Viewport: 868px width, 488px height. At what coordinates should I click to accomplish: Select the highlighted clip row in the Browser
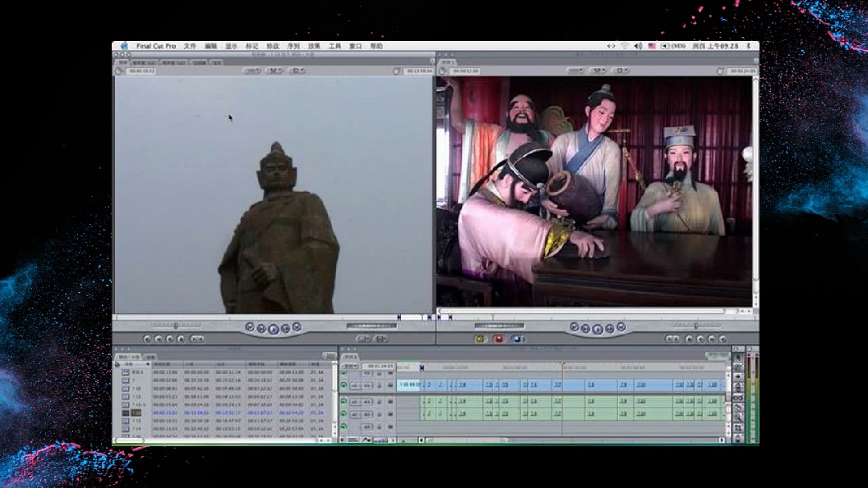click(223, 412)
